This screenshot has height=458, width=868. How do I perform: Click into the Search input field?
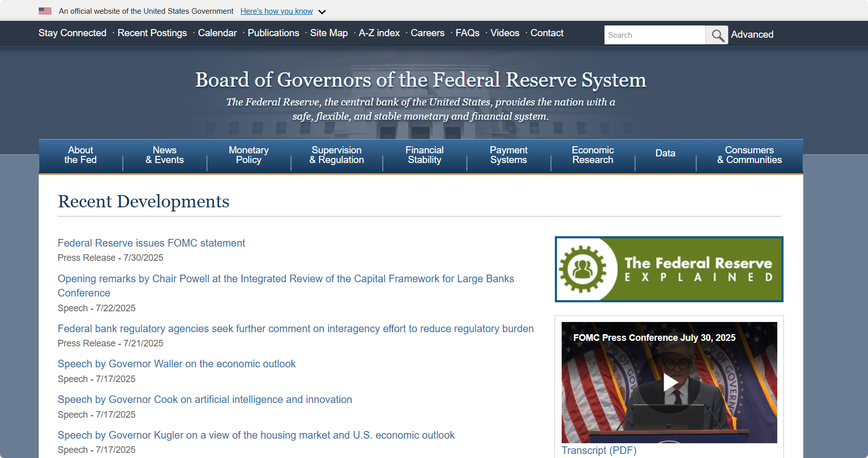(x=655, y=35)
